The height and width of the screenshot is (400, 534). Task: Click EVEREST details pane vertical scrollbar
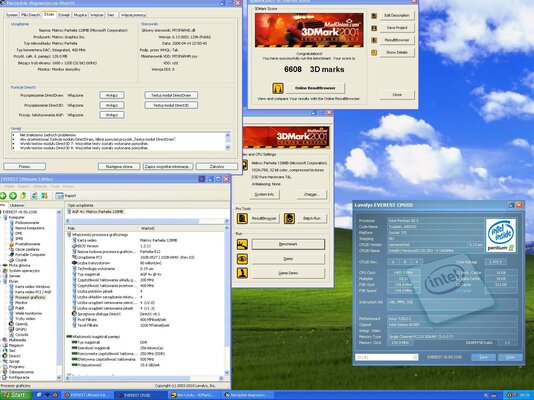click(x=226, y=301)
